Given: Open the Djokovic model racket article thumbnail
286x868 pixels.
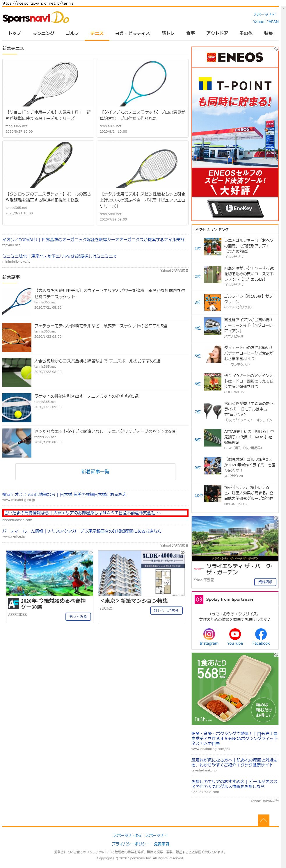Looking at the screenshot, I should [x=48, y=83].
